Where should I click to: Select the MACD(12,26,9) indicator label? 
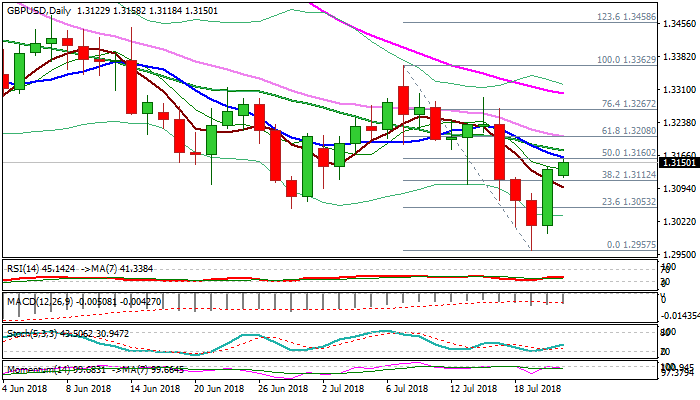point(40,298)
